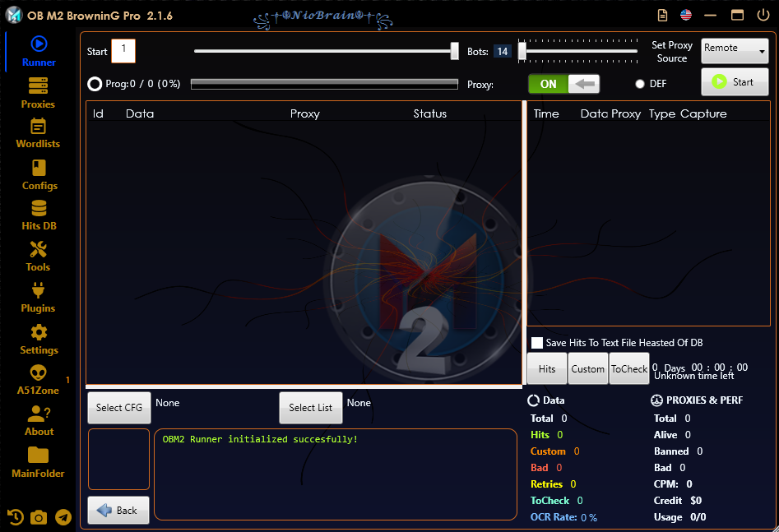This screenshot has width=779, height=532.
Task: Click the Bots value 14 field
Action: click(503, 52)
